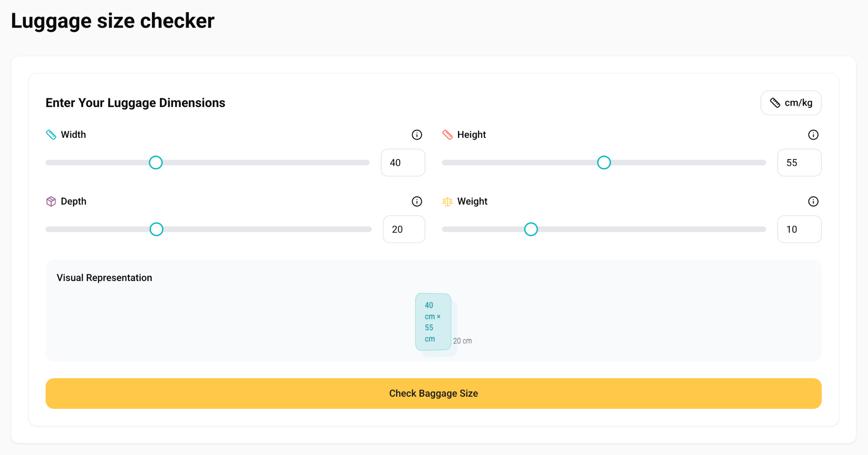Image resolution: width=868 pixels, height=455 pixels.
Task: Click the Height value field showing 55
Action: [x=799, y=162]
